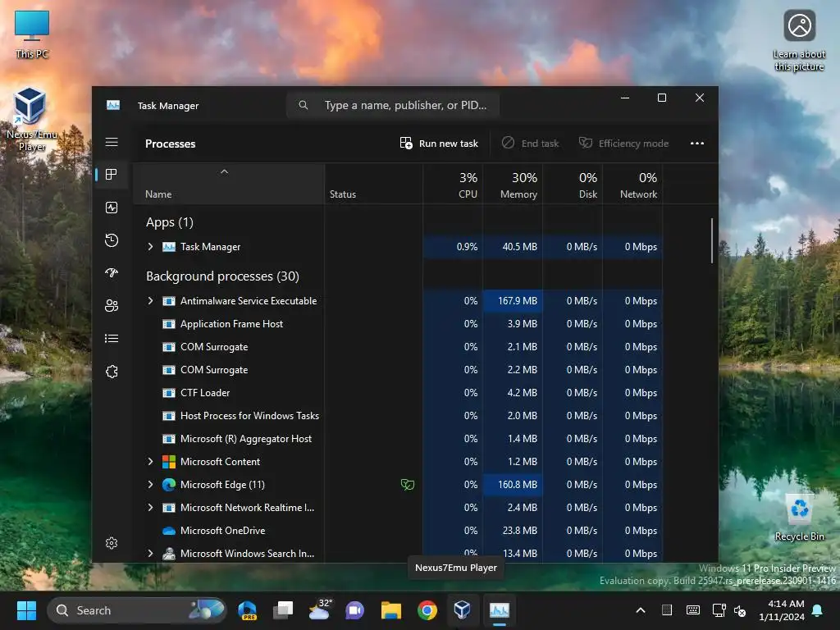Viewport: 840px width, 630px height.
Task: Expand the Task Manager app row
Action: click(x=151, y=246)
